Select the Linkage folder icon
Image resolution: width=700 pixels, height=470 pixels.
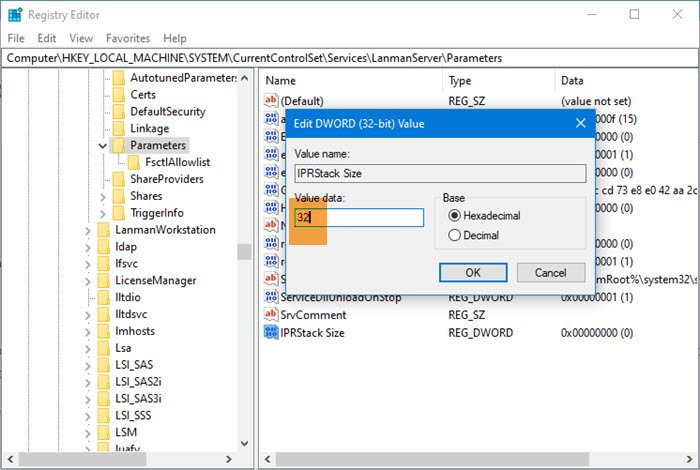(119, 129)
